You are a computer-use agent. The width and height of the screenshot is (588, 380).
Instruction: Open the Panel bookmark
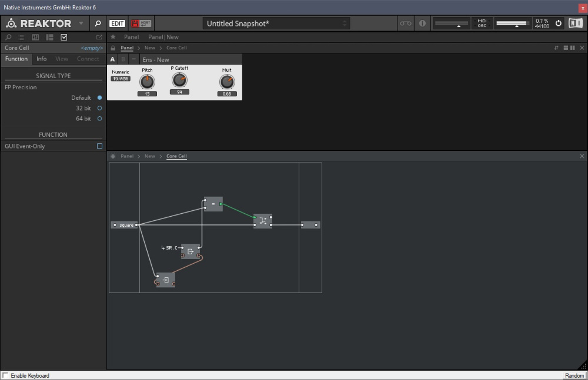click(x=131, y=37)
